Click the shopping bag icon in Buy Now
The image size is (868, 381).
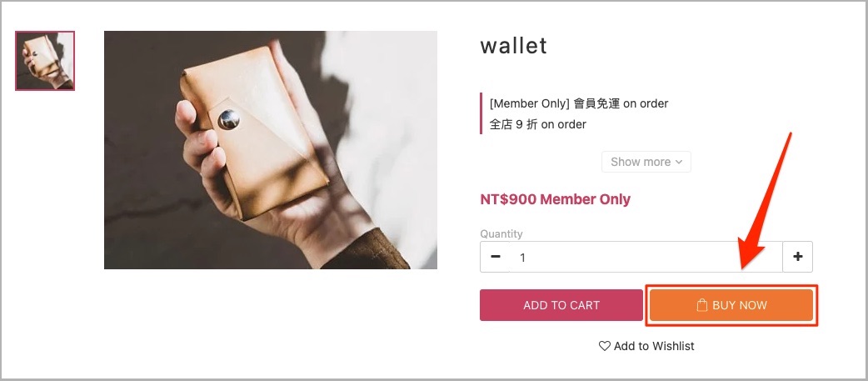pos(702,305)
